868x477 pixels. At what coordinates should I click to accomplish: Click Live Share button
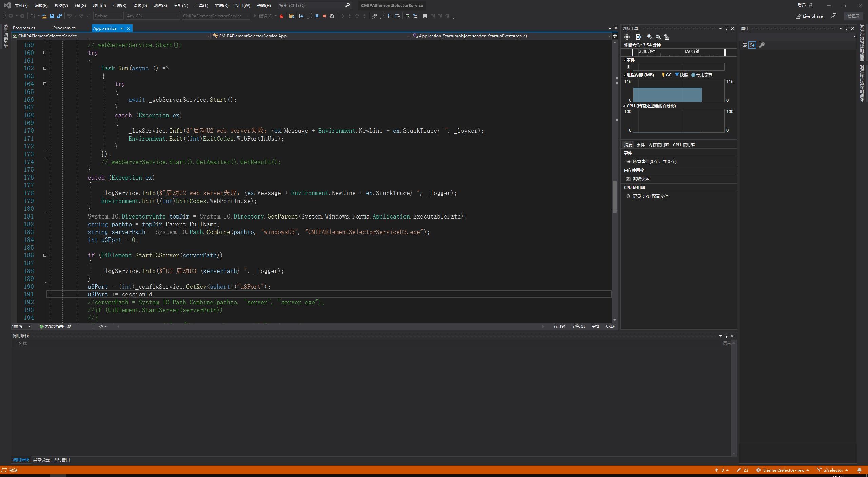[809, 16]
